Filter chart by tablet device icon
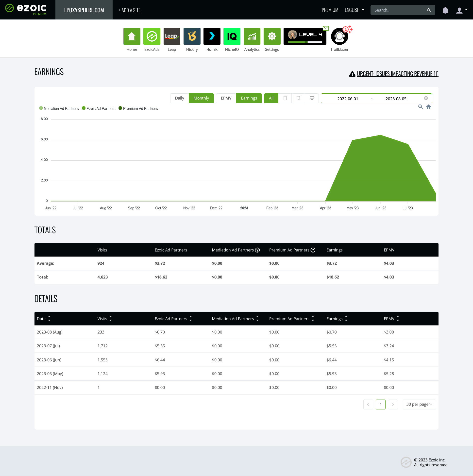 [x=298, y=98]
